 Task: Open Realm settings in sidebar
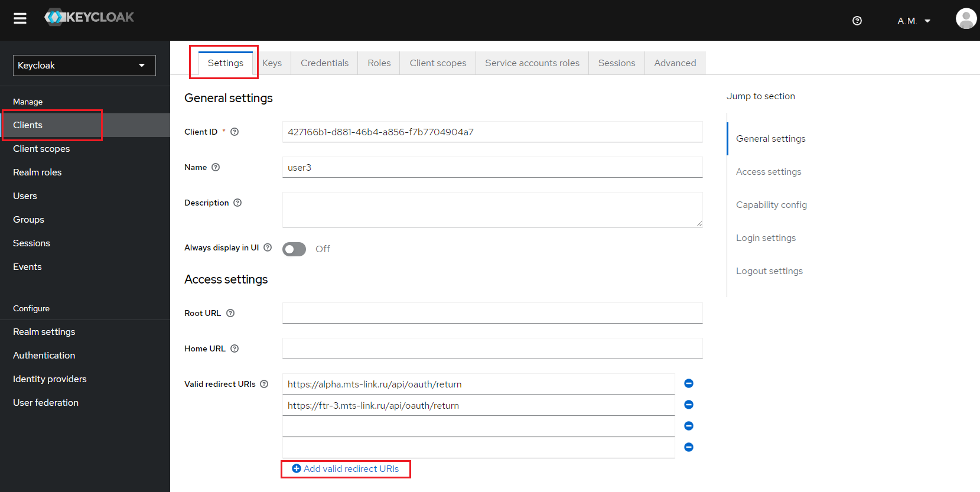click(85, 332)
